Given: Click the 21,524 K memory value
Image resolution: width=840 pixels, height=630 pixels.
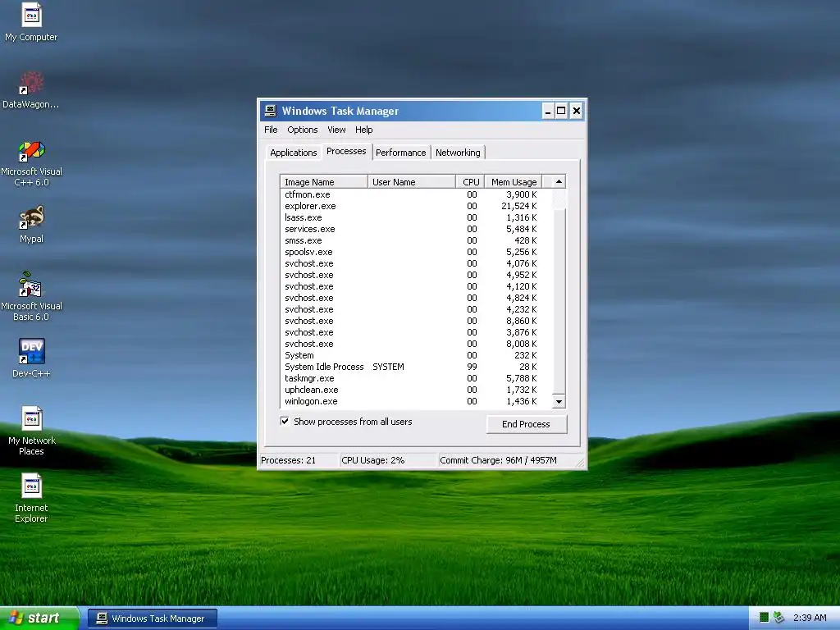Looking at the screenshot, I should tap(518, 206).
